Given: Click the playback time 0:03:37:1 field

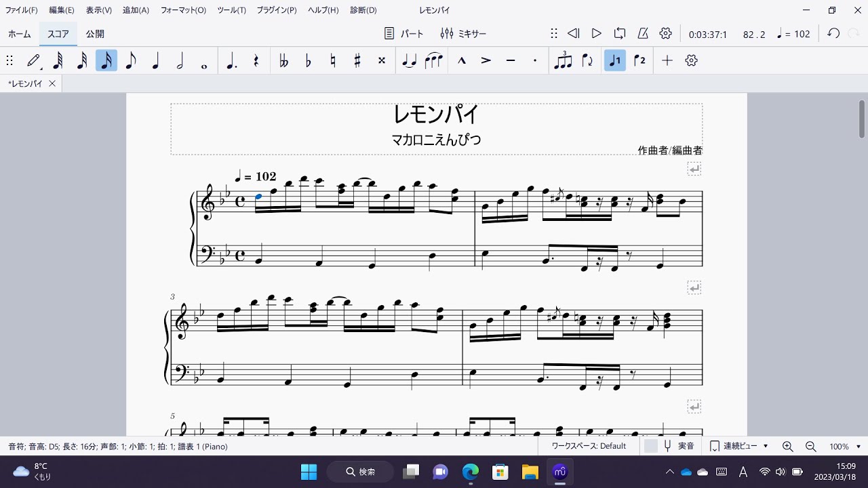Looking at the screenshot, I should 708,34.
